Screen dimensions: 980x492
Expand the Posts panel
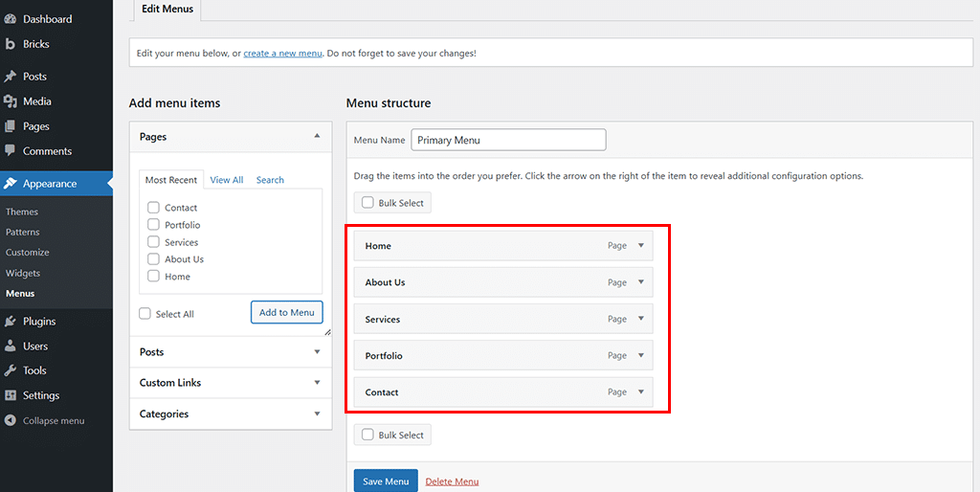231,352
